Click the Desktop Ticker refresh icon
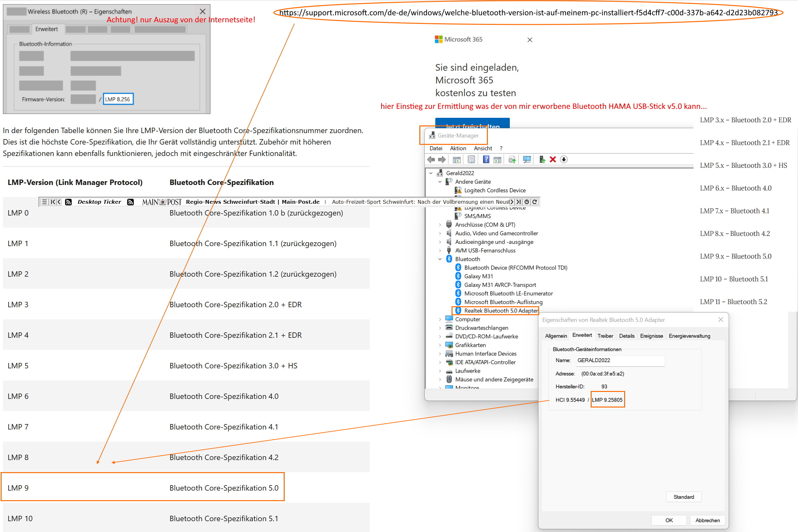Viewport: 798px width, 532px height. click(x=535, y=202)
